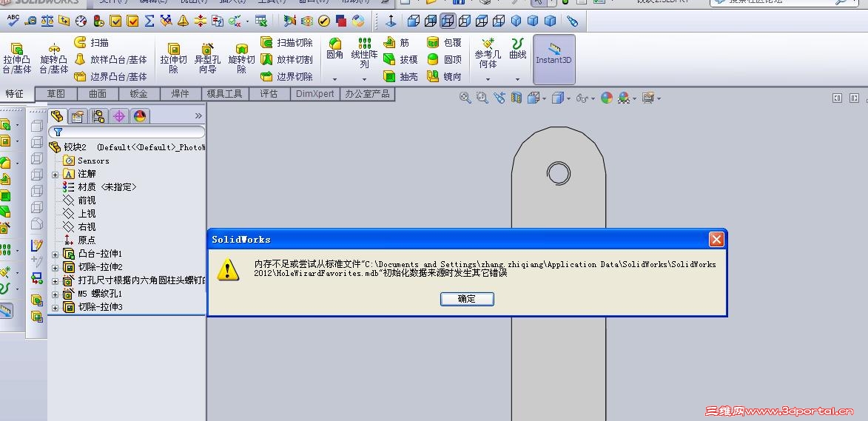Screen dimensions: 868x421
Task: Close the SolidWorks error dialog
Action: pos(716,240)
